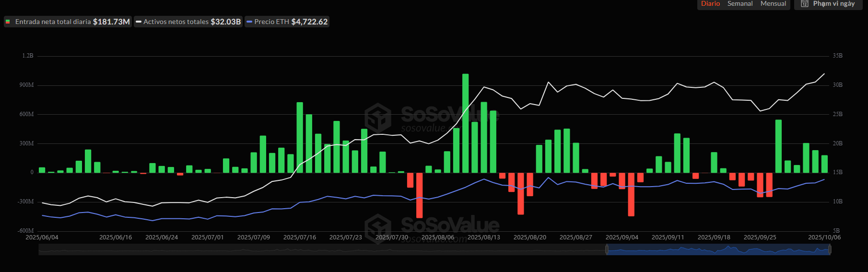This screenshot has height=272, width=868.
Task: Click the -300M left axis label
Action: (x=26, y=201)
